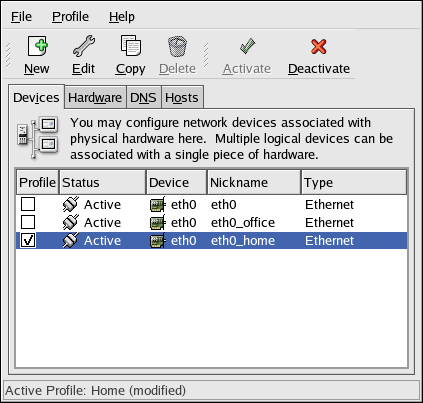Open the Profile menu
The width and height of the screenshot is (423, 403).
pos(71,17)
